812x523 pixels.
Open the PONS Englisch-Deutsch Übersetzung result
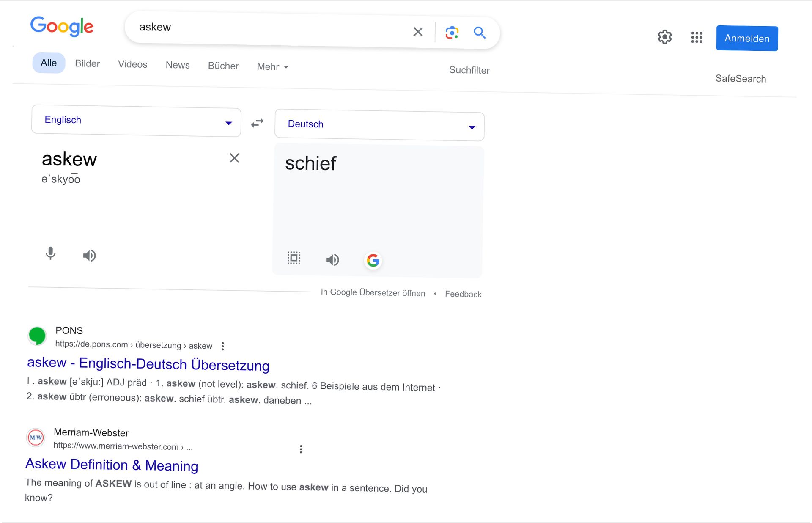click(x=148, y=364)
